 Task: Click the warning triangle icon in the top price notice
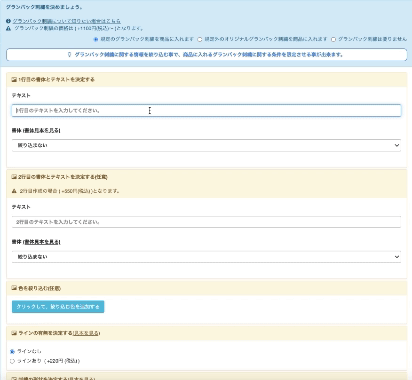pyautogui.click(x=8, y=28)
